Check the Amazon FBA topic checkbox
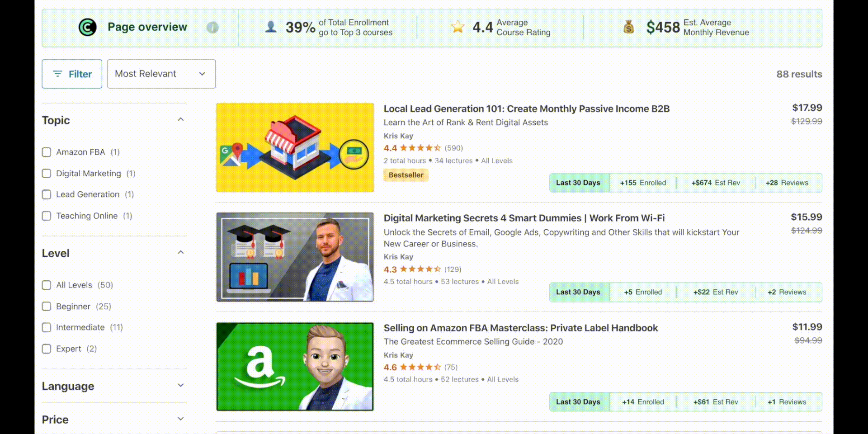 pos(47,152)
